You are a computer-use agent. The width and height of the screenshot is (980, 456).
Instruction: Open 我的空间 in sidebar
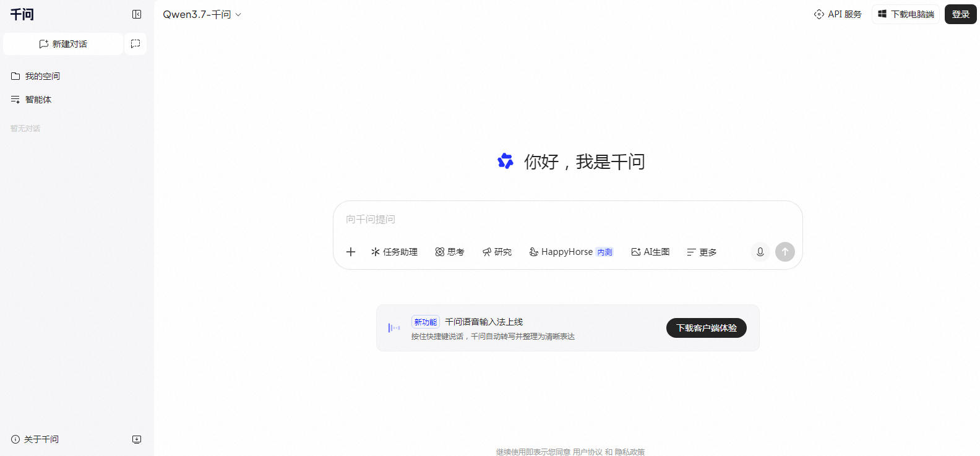coord(36,76)
